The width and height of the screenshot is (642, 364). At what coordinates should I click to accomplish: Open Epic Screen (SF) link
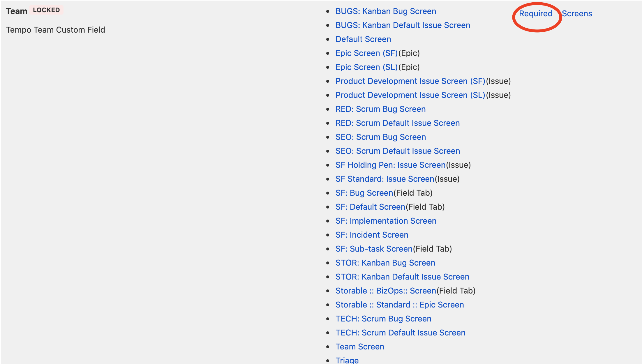pyautogui.click(x=366, y=53)
